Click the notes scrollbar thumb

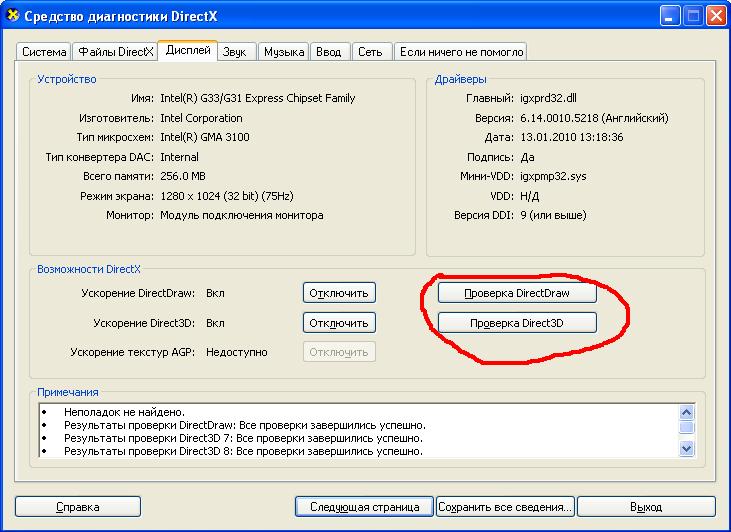click(687, 428)
